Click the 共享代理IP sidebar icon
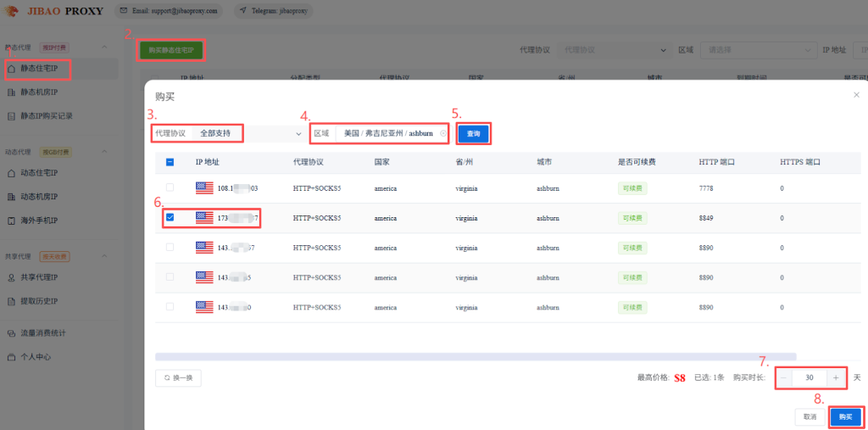The height and width of the screenshot is (430, 868). 12,277
